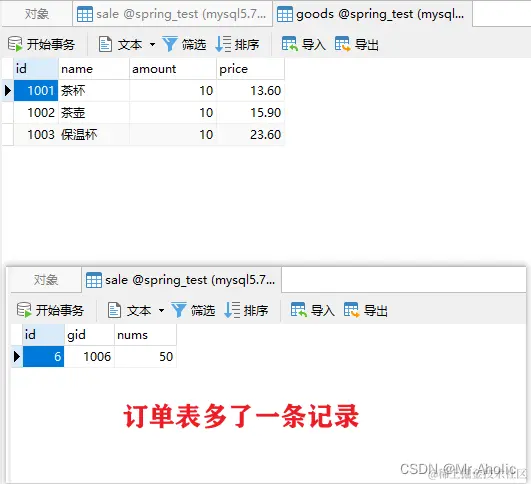
Task: Click 开始事务 label in lower sale toolbar
Action: [60, 310]
